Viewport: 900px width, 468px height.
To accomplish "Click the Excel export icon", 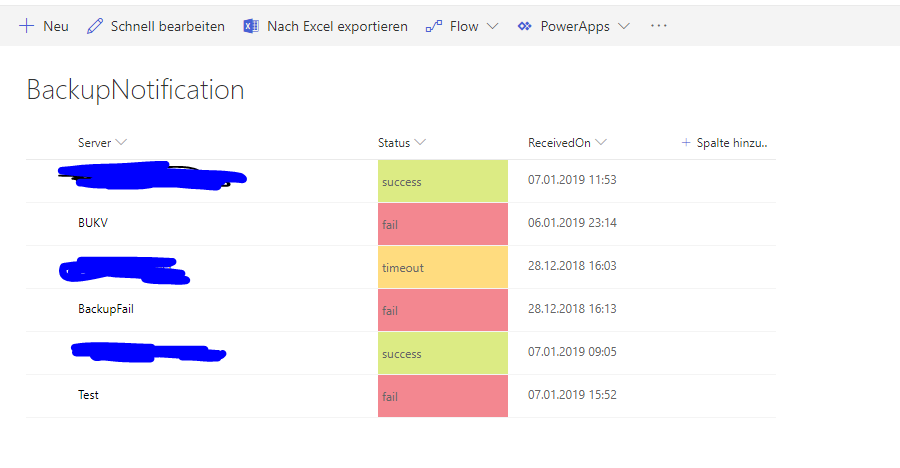I will (x=251, y=26).
